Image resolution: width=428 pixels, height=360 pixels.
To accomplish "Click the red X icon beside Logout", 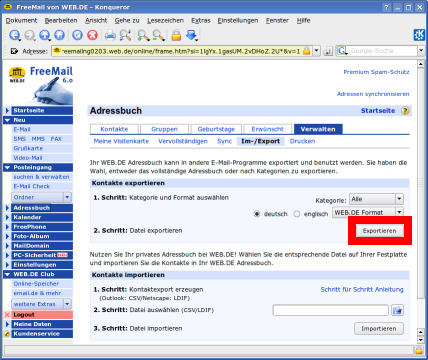I will coord(7,315).
